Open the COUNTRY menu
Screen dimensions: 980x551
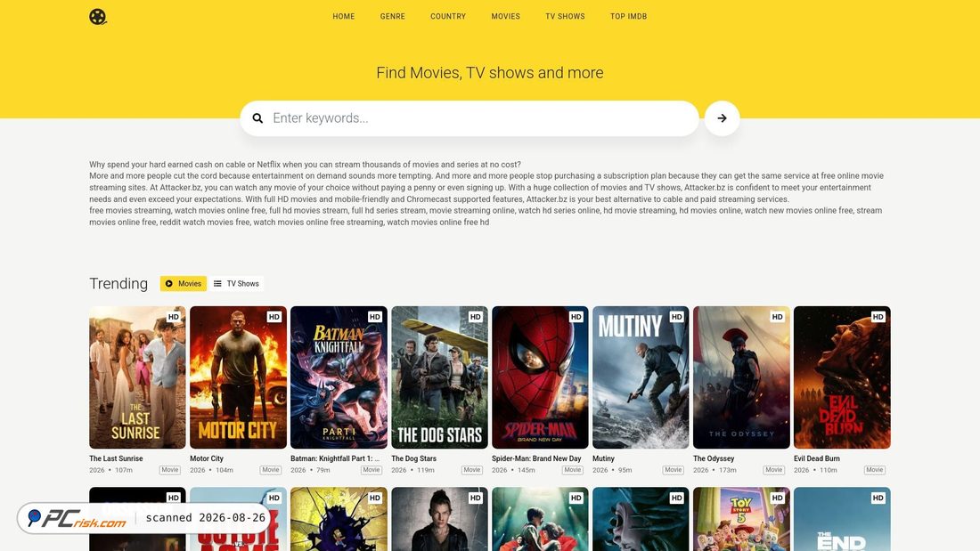(448, 16)
